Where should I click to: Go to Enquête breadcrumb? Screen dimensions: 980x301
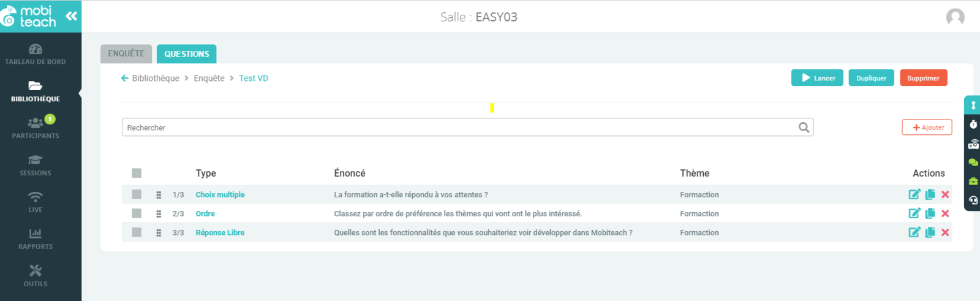tap(209, 78)
